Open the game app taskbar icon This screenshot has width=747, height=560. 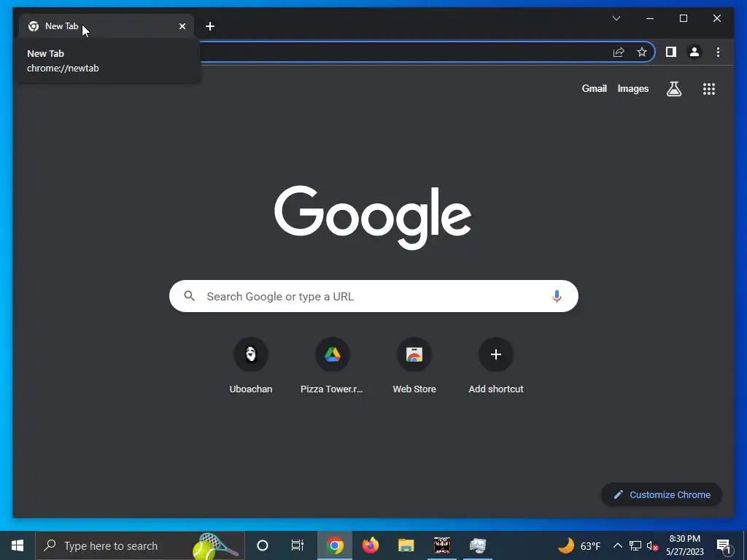(441, 545)
